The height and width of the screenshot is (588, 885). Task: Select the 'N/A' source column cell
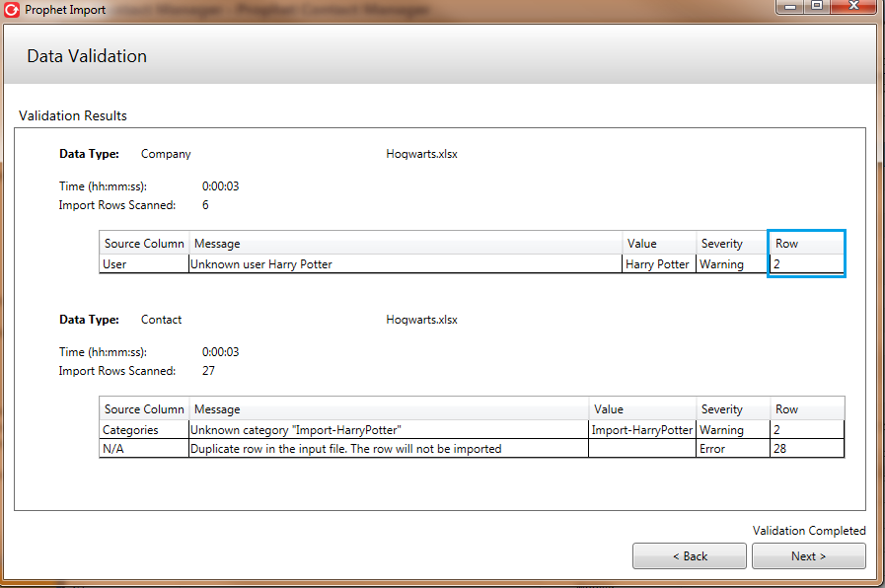(144, 449)
